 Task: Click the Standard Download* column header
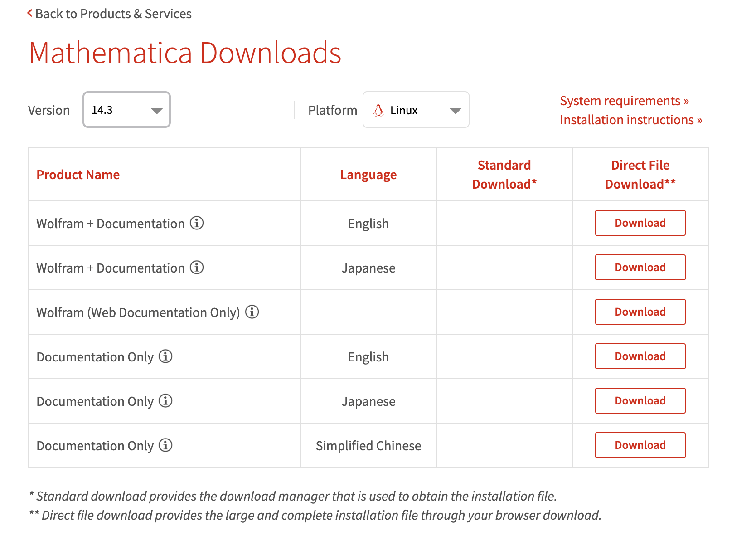tap(504, 175)
